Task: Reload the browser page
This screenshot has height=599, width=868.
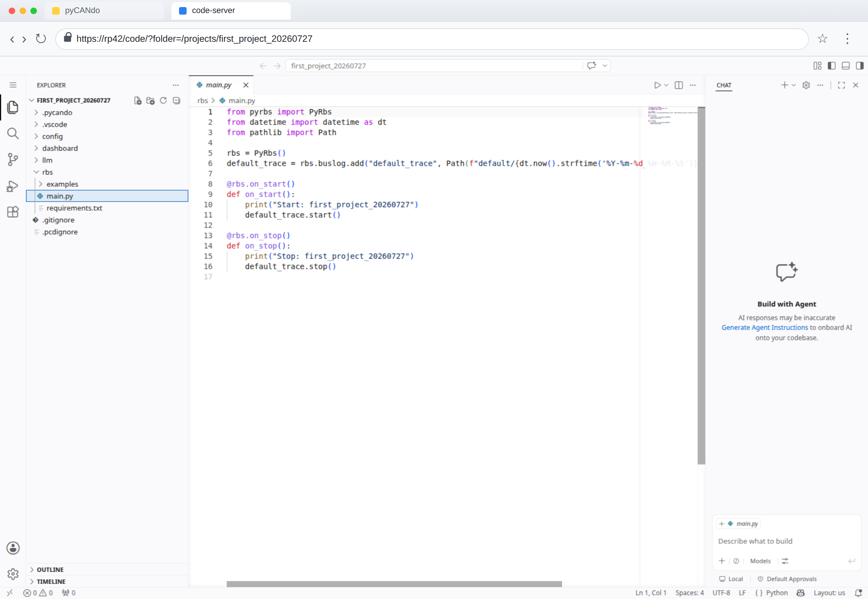Action: (40, 39)
